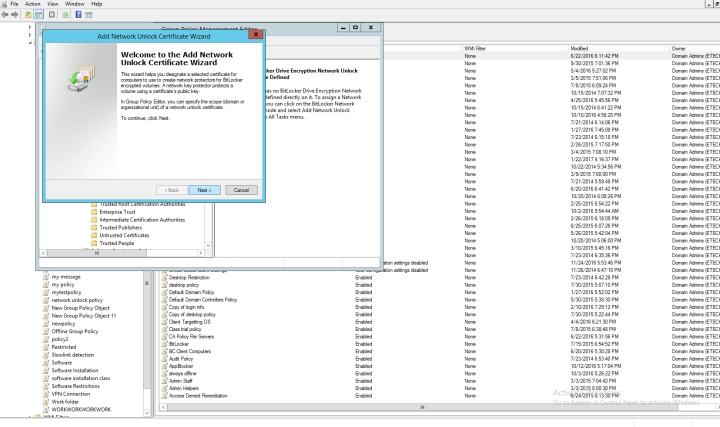Click the scroll-left arrow under the GPO list
Screen dimensions: 720x427
point(163,407)
